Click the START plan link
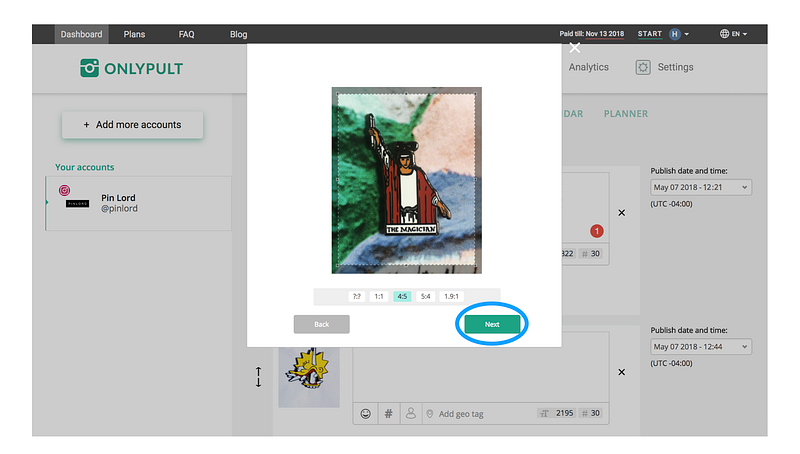The width and height of the screenshot is (800, 454). coord(649,34)
